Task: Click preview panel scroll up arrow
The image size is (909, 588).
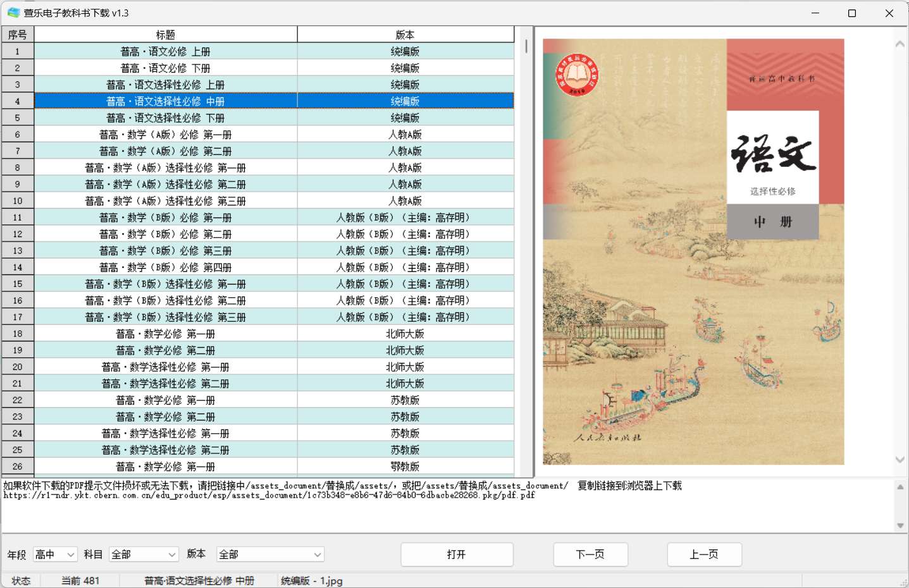Action: pos(900,44)
